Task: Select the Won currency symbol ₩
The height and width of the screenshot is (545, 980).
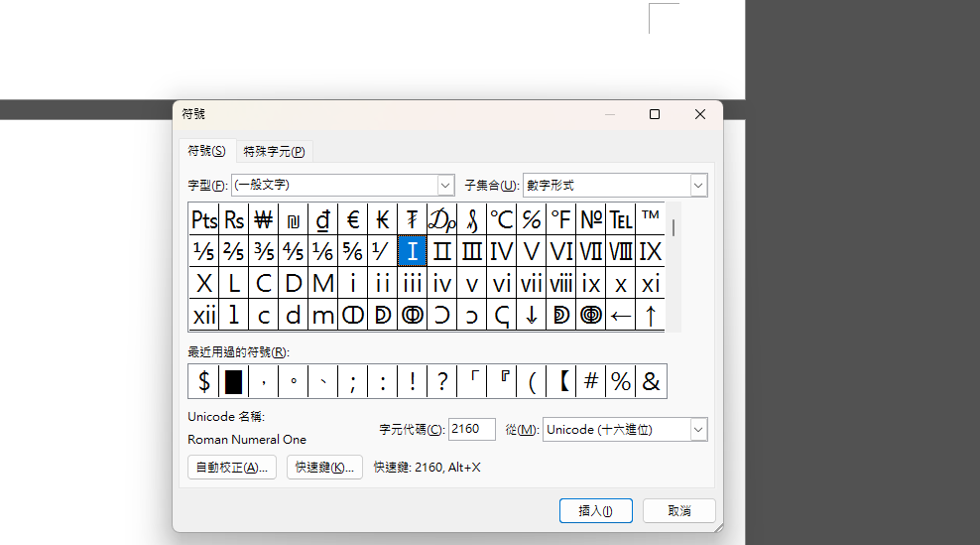Action: click(264, 219)
